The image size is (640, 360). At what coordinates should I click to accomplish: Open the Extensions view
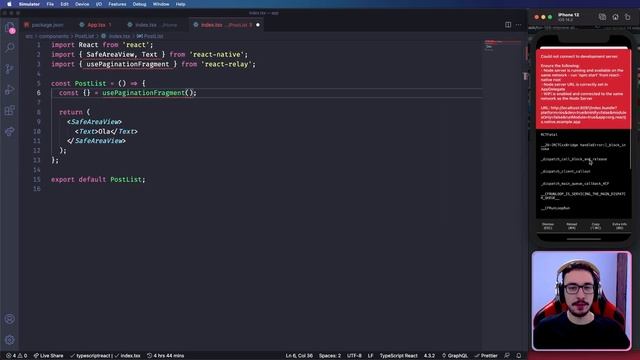pyautogui.click(x=10, y=110)
